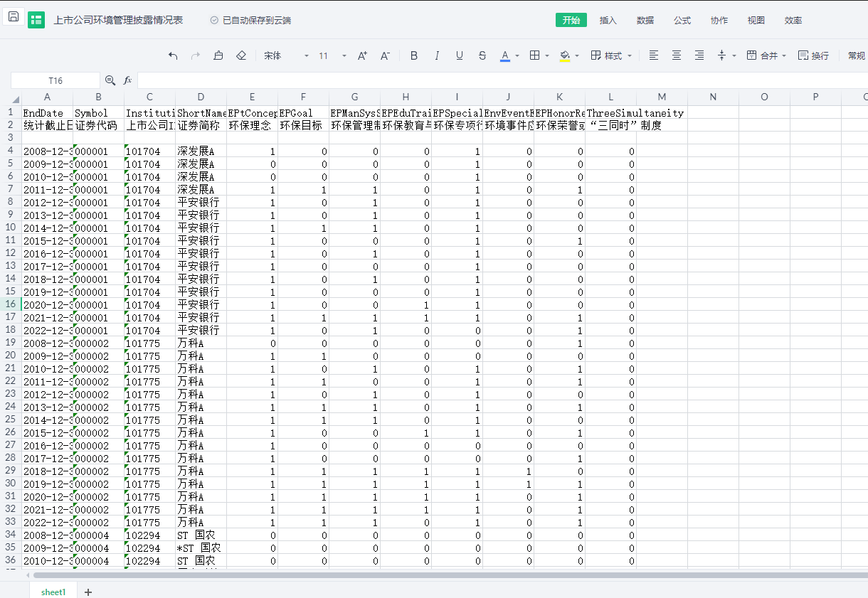The height and width of the screenshot is (598, 868).
Task: Switch to the 插入 tab
Action: tap(608, 20)
